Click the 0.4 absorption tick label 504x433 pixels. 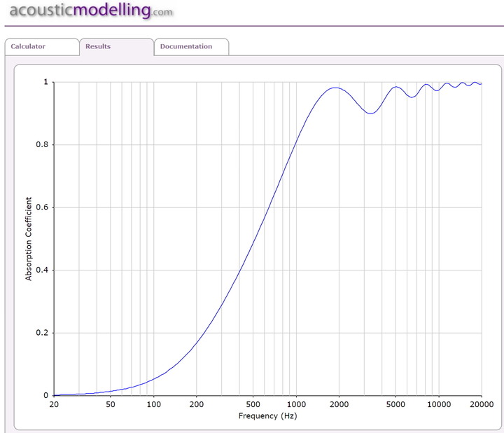pyautogui.click(x=42, y=270)
